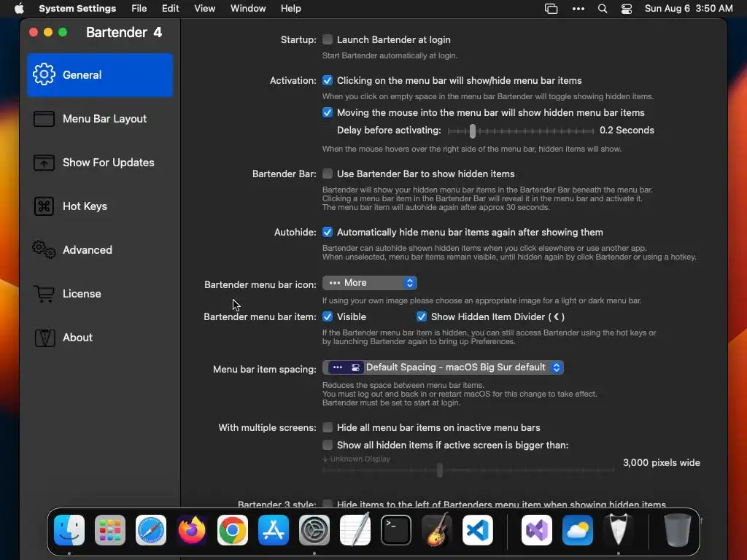Launch Terminal from the Dock

(x=396, y=530)
